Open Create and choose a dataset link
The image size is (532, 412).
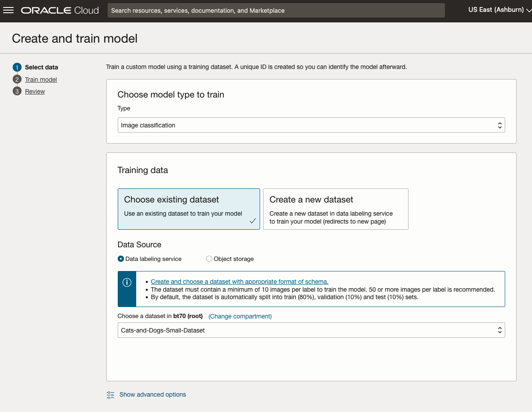(x=239, y=282)
